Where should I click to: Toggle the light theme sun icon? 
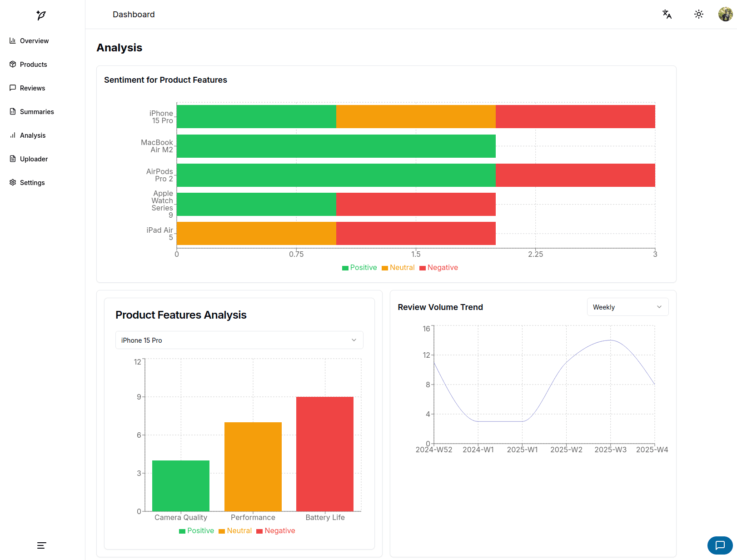pos(699,14)
